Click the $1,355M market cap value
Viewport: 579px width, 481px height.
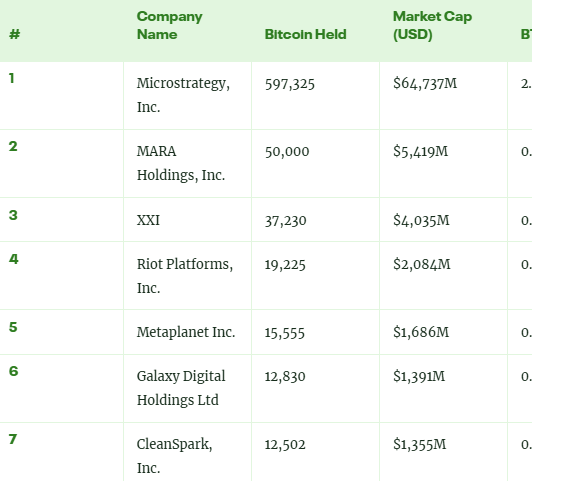(419, 444)
